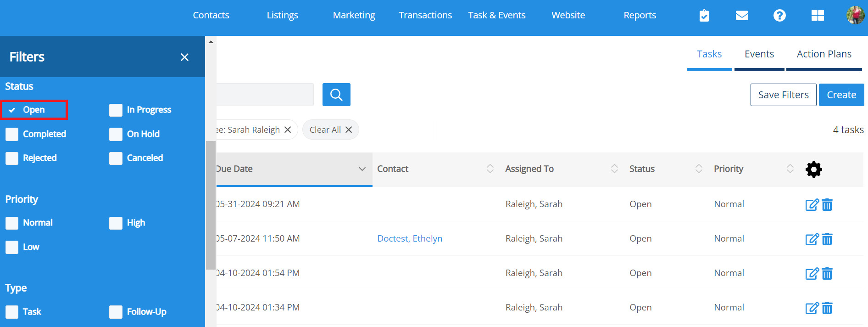Delete the Doctest, Ethelyn task
This screenshot has width=868, height=327.
827,239
